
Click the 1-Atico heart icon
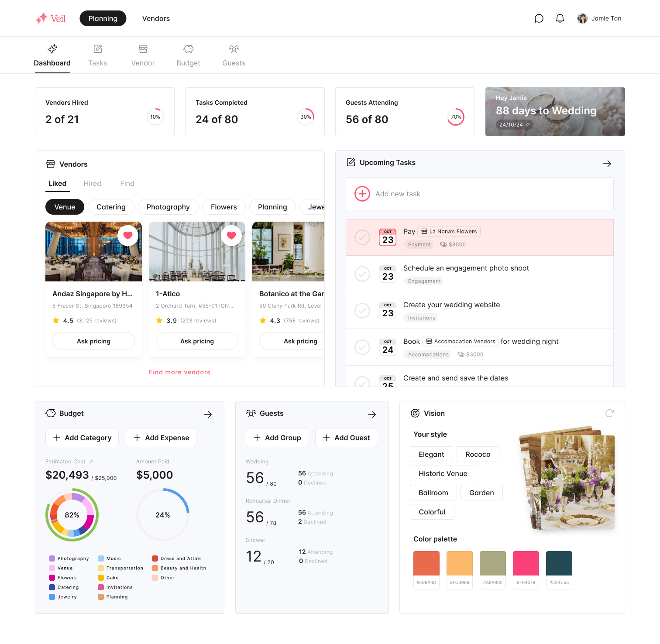231,236
